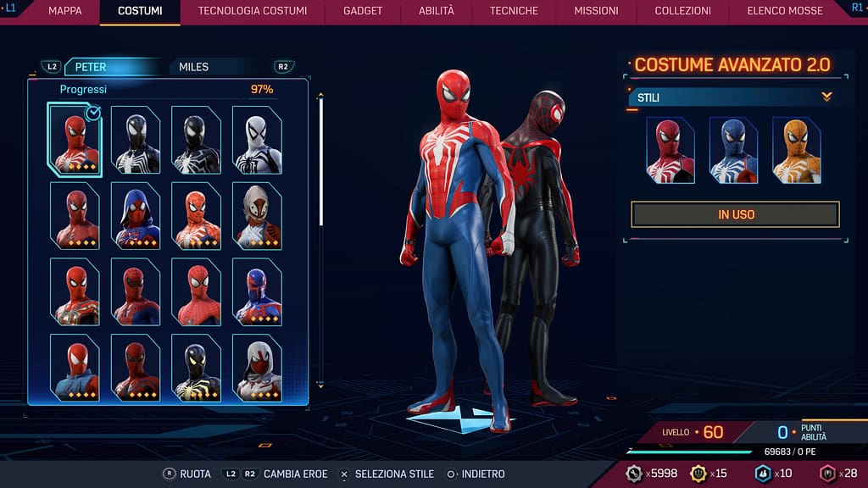This screenshot has height=488, width=868.
Task: Select the yellow-eyed black suit icon
Action: tap(196, 368)
